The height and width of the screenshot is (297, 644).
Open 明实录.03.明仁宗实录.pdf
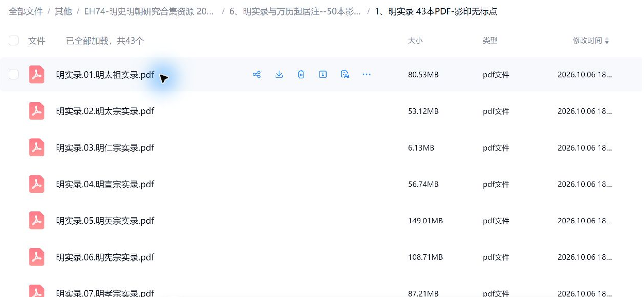pyautogui.click(x=105, y=148)
